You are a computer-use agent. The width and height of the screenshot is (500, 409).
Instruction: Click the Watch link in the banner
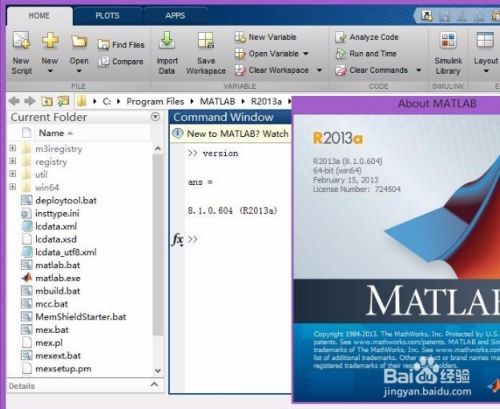pos(275,134)
